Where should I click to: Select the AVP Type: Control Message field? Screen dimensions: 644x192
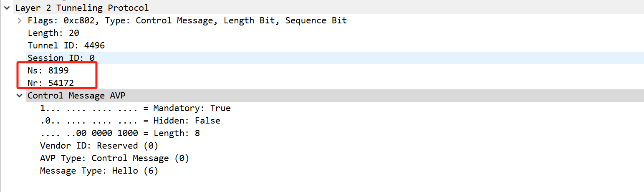(x=114, y=158)
